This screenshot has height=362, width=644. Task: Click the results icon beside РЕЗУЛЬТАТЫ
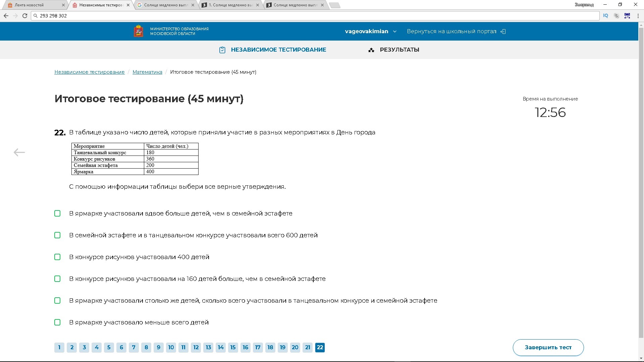pyautogui.click(x=371, y=50)
